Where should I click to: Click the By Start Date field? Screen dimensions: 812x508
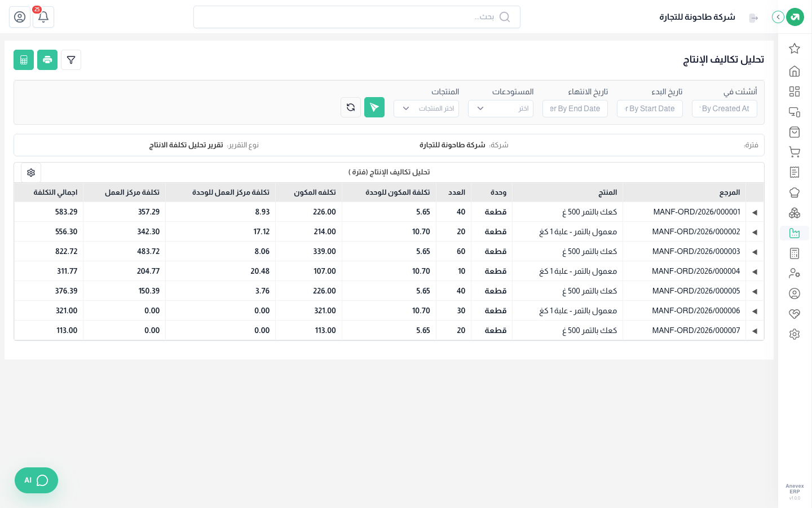[650, 108]
